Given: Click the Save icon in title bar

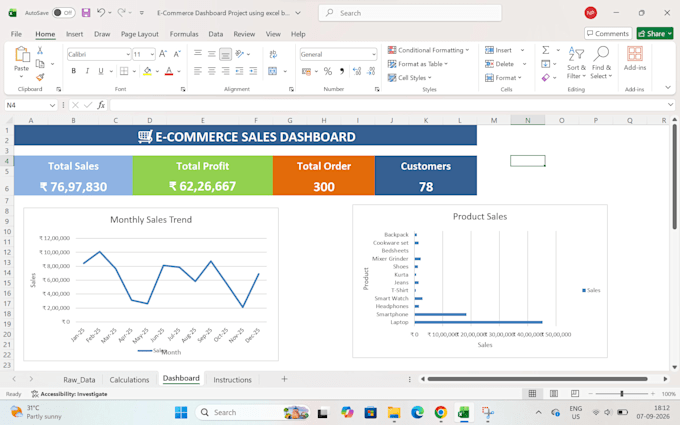Looking at the screenshot, I should tap(86, 13).
